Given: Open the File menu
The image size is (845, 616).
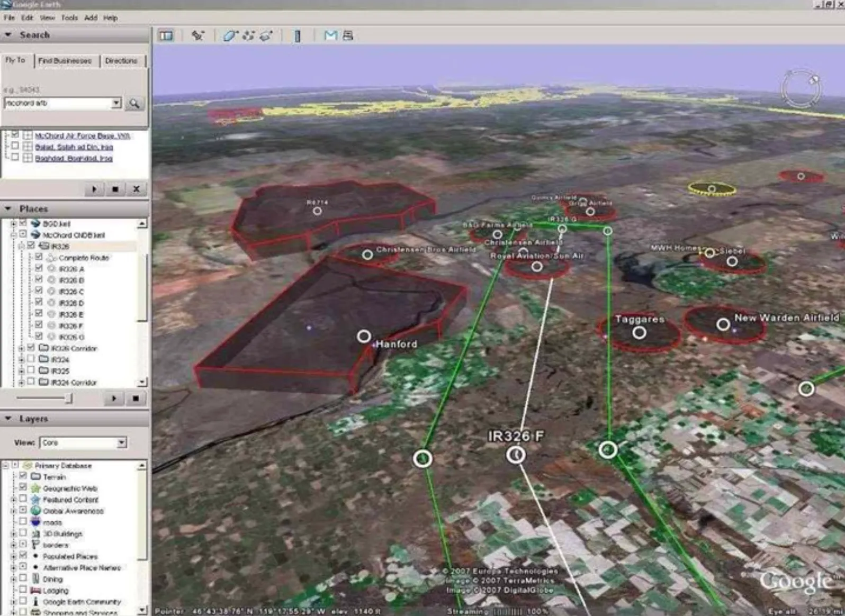Looking at the screenshot, I should tap(9, 17).
